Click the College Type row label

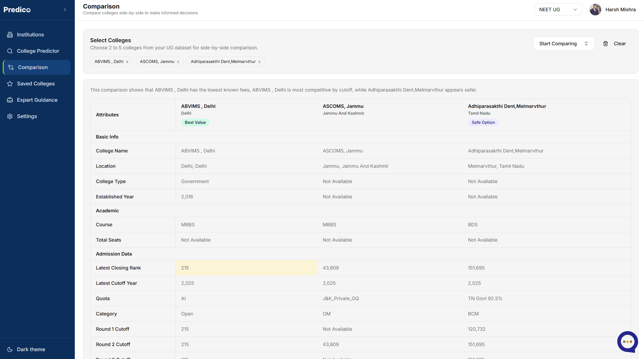tap(111, 181)
